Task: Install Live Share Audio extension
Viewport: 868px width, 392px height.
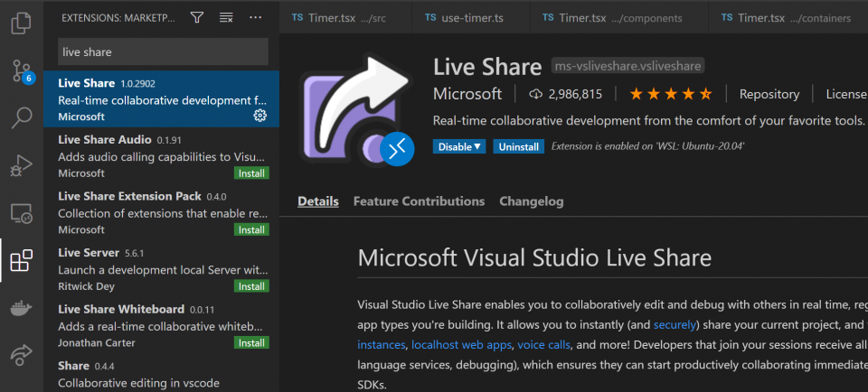Action: coord(251,173)
